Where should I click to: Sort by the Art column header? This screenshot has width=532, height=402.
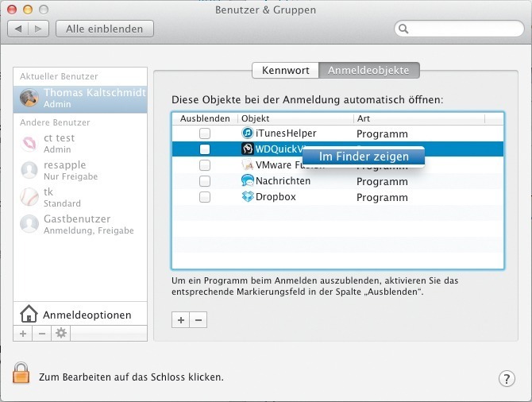pyautogui.click(x=419, y=118)
